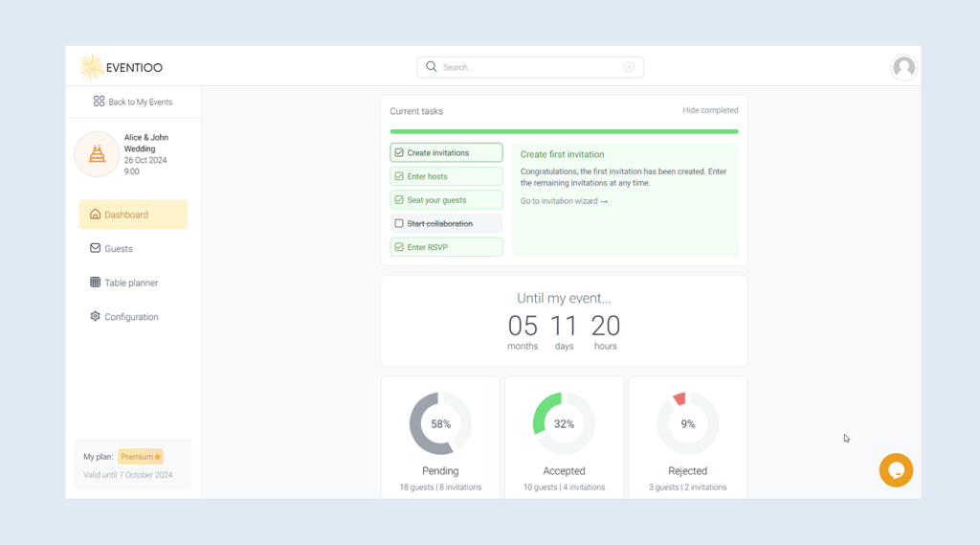
Task: Click 18 guests | 8 invitations text
Action: [x=440, y=487]
